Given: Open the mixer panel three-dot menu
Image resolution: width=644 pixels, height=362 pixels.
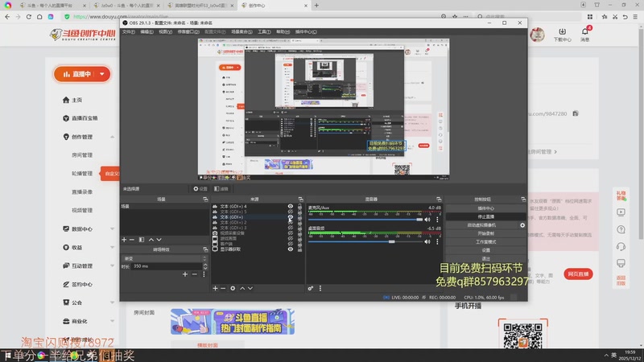Looking at the screenshot, I should tap(320, 289).
